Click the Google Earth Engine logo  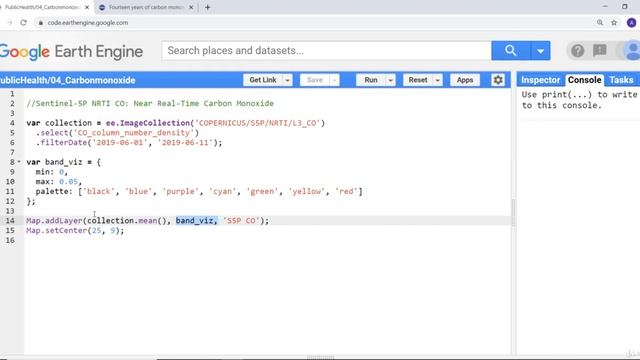click(71, 51)
